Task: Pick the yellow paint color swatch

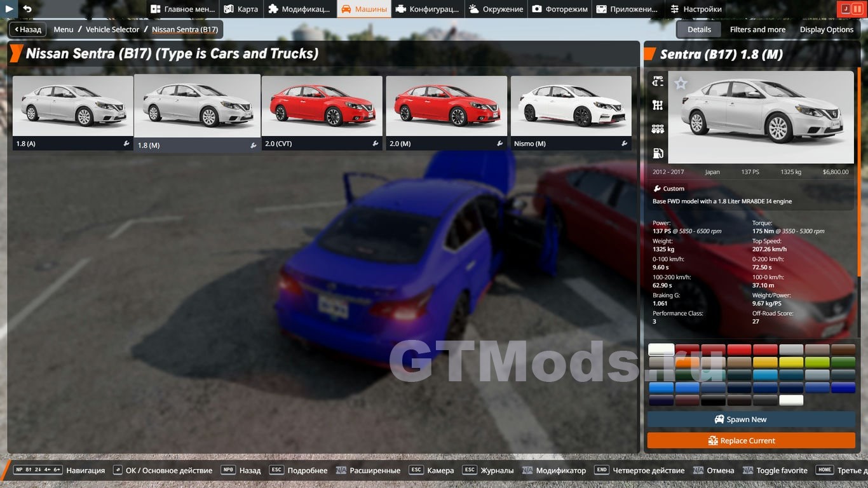Action: coord(791,362)
